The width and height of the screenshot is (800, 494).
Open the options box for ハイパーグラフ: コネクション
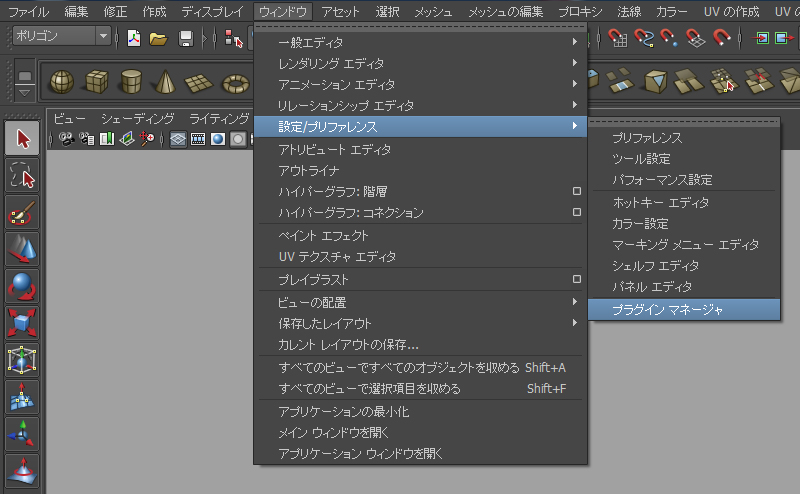(x=577, y=212)
